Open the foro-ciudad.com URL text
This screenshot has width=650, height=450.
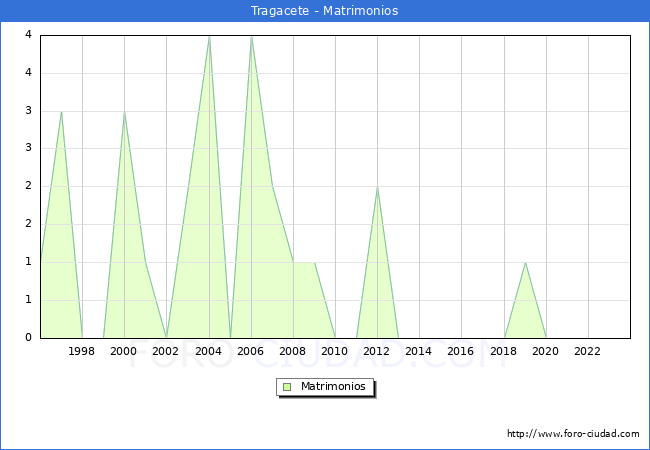coord(573,434)
